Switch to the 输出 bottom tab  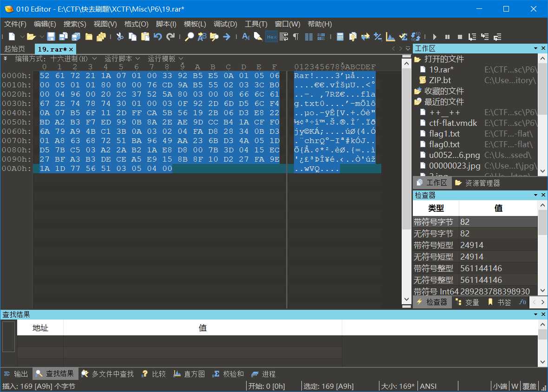coord(16,374)
